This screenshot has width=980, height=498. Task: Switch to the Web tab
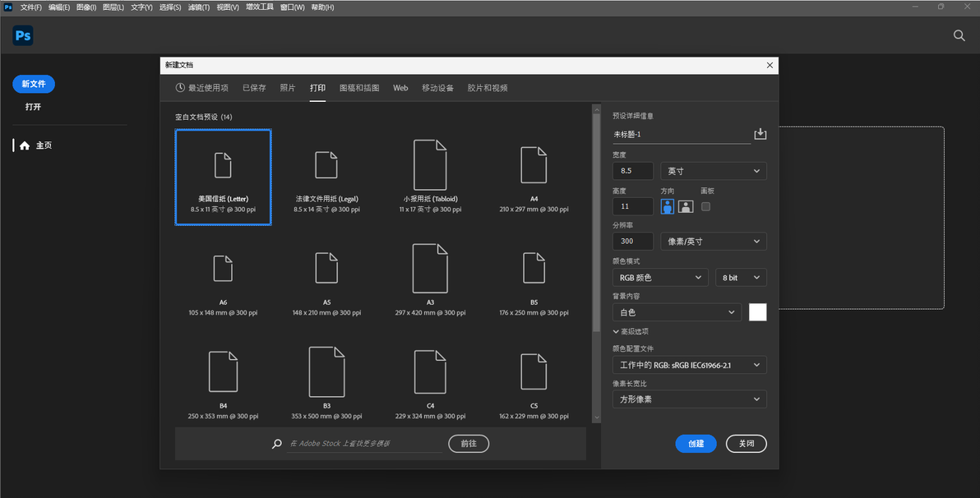point(400,88)
